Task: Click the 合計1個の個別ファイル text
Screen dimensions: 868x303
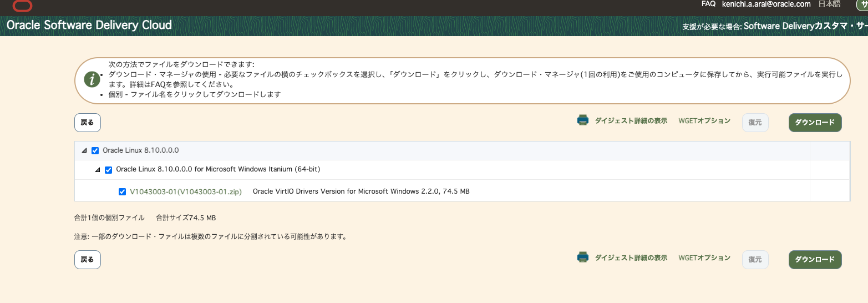Action: point(109,218)
